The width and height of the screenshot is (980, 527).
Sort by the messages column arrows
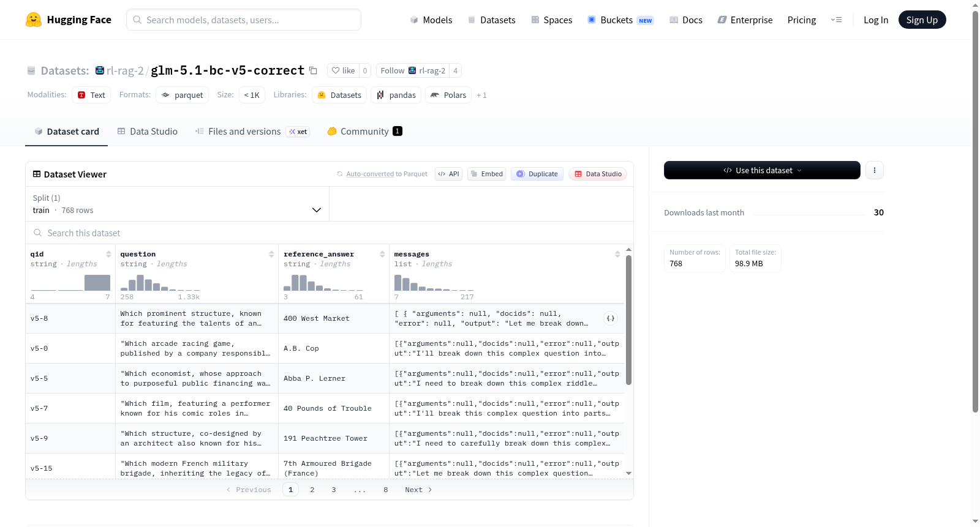coord(617,254)
